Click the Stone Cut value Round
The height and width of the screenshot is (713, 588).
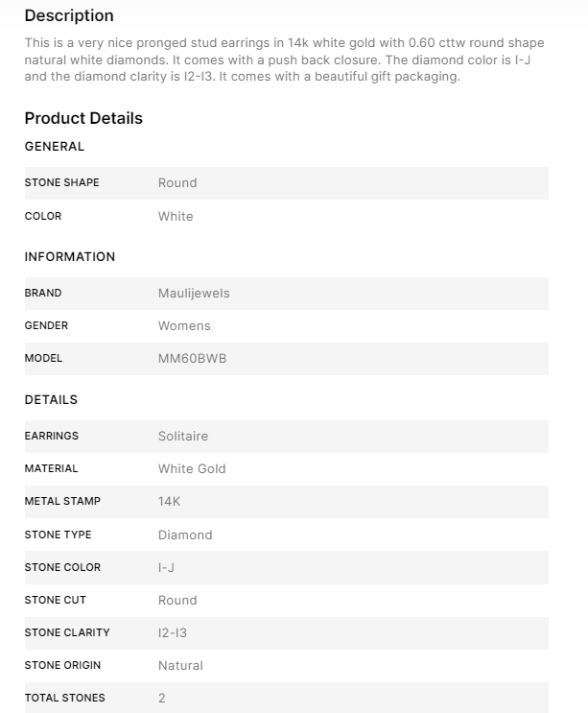177,601
